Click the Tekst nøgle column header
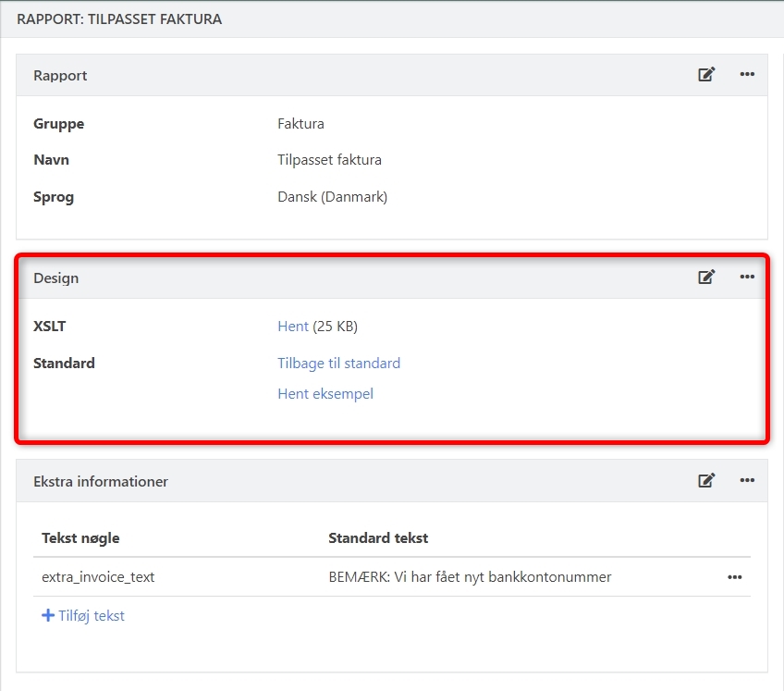 pyautogui.click(x=80, y=538)
